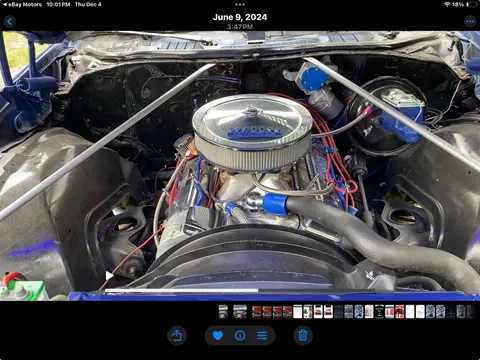Open the edit adjustments sliders icon
This screenshot has width=480, height=360.
point(262,335)
